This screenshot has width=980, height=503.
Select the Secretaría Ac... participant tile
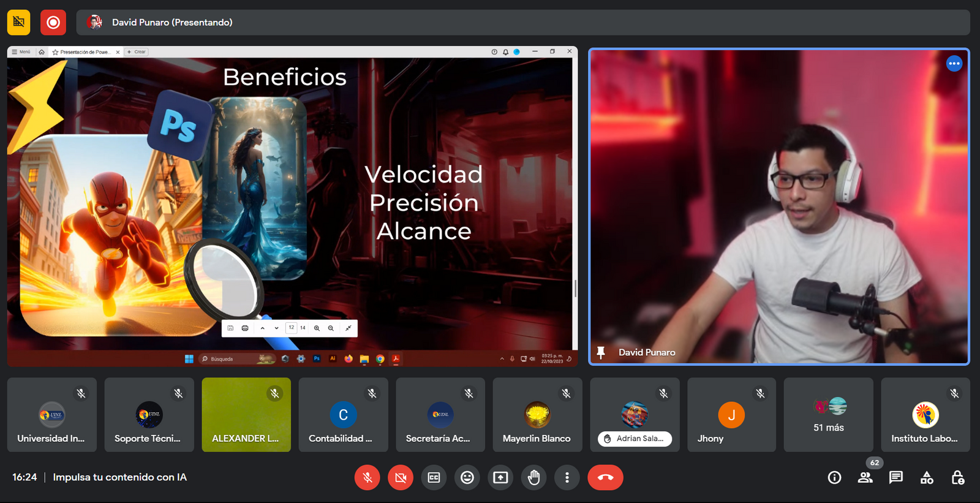tap(440, 415)
